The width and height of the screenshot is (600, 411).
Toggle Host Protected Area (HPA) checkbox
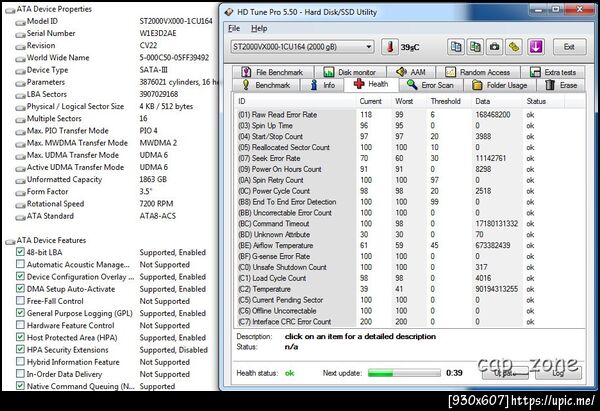(20, 337)
